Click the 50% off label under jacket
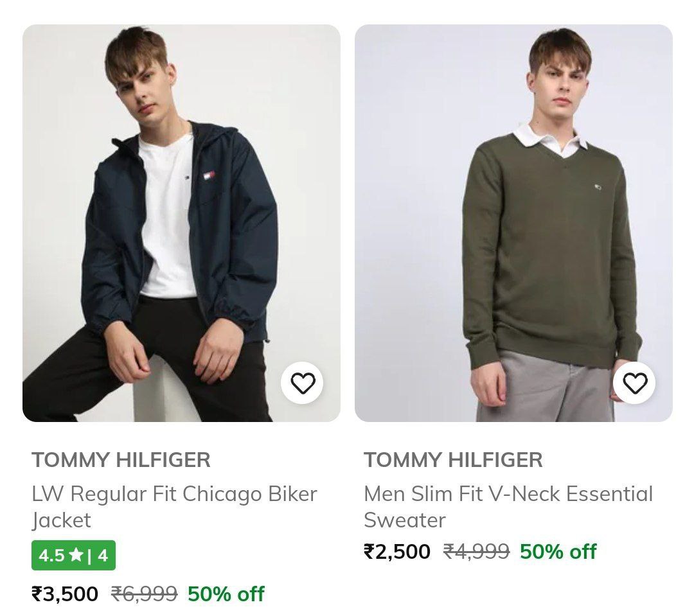Screen dimensions: 694x616 (x=226, y=594)
